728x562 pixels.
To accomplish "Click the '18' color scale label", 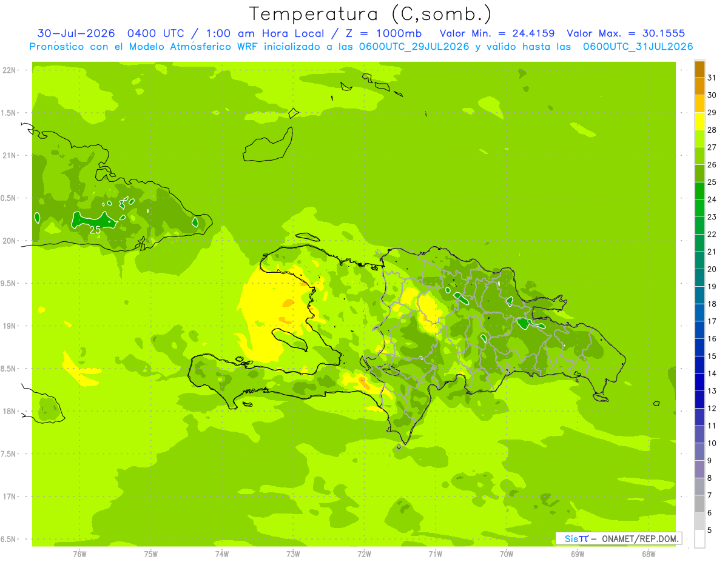I will pyautogui.click(x=712, y=304).
